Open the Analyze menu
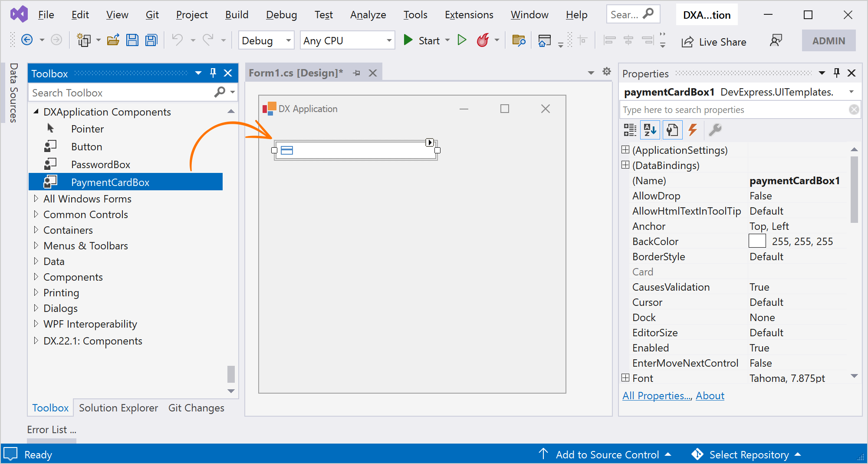This screenshot has height=464, width=868. [x=368, y=15]
